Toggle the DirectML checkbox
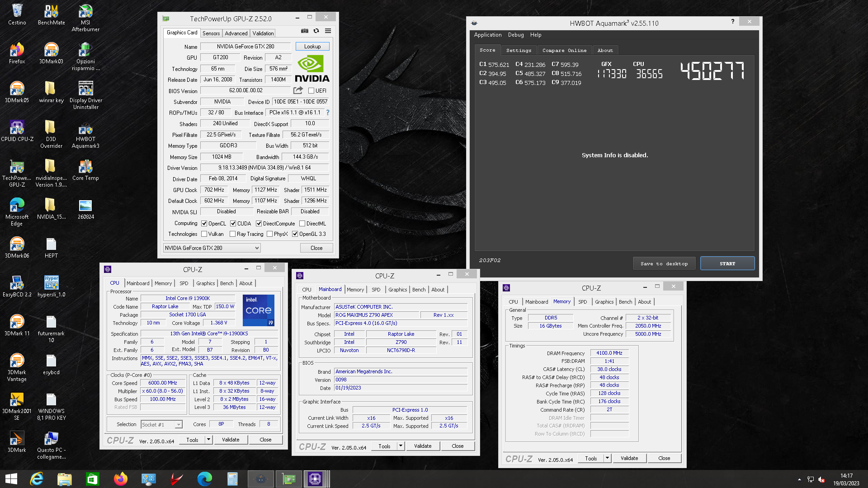Image resolution: width=868 pixels, height=488 pixels. click(x=302, y=224)
